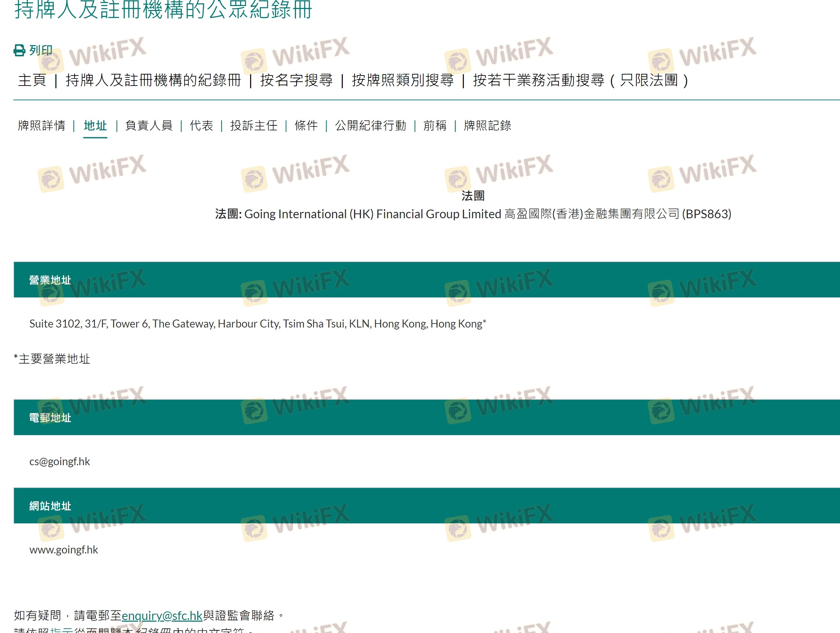Image resolution: width=840 pixels, height=633 pixels.
Task: Open 按名字搜尋 search page
Action: click(x=296, y=80)
